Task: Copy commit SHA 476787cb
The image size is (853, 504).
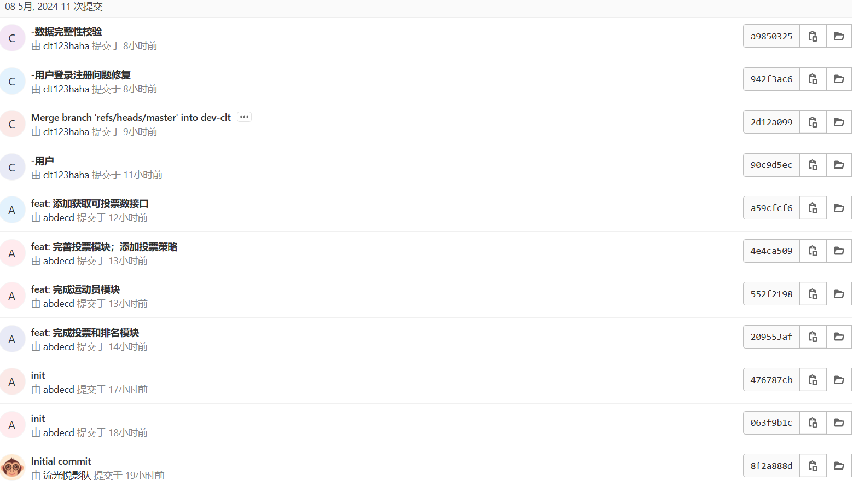Action: point(813,380)
